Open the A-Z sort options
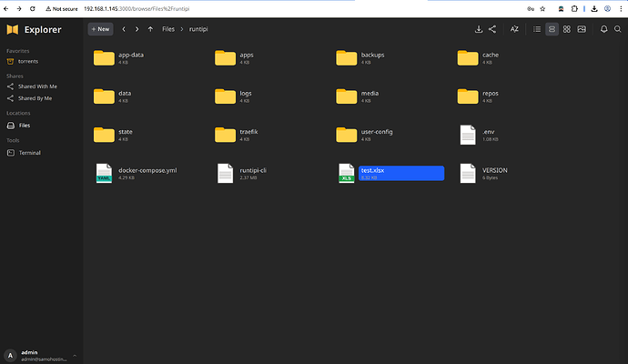628x364 pixels. (x=514, y=29)
